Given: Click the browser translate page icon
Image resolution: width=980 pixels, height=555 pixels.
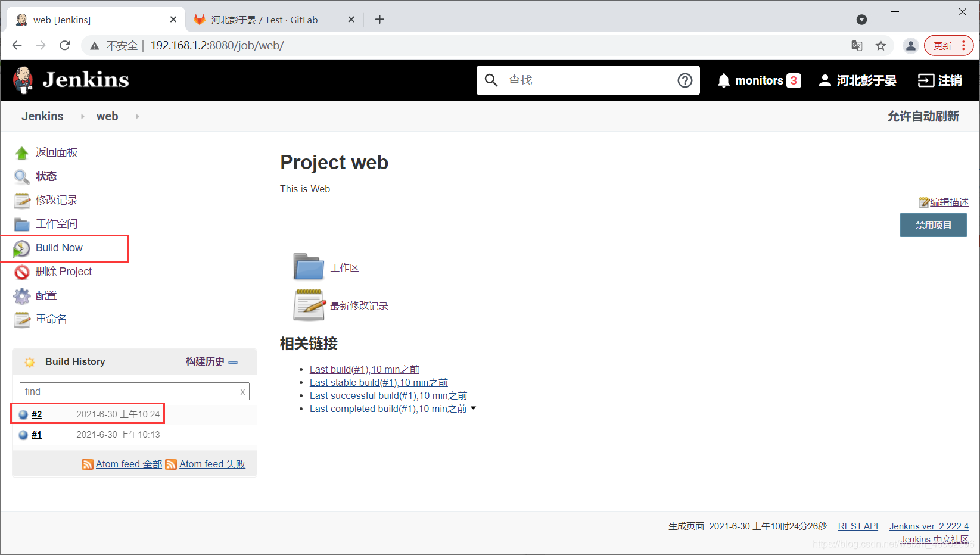Looking at the screenshot, I should [x=857, y=46].
